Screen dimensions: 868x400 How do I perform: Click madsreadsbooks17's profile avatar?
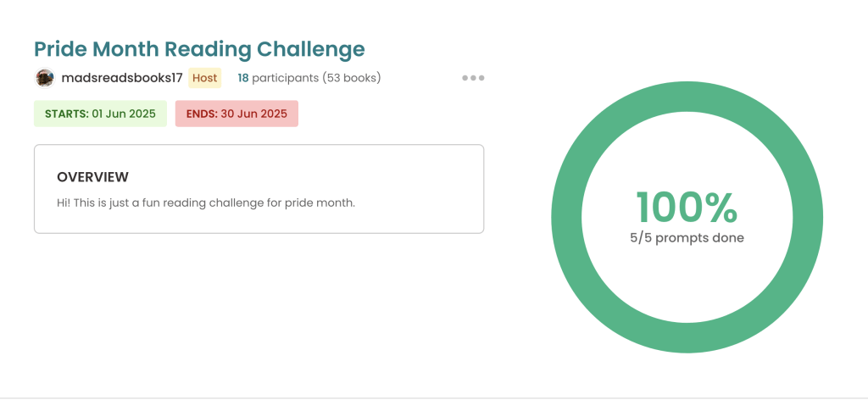(45, 78)
